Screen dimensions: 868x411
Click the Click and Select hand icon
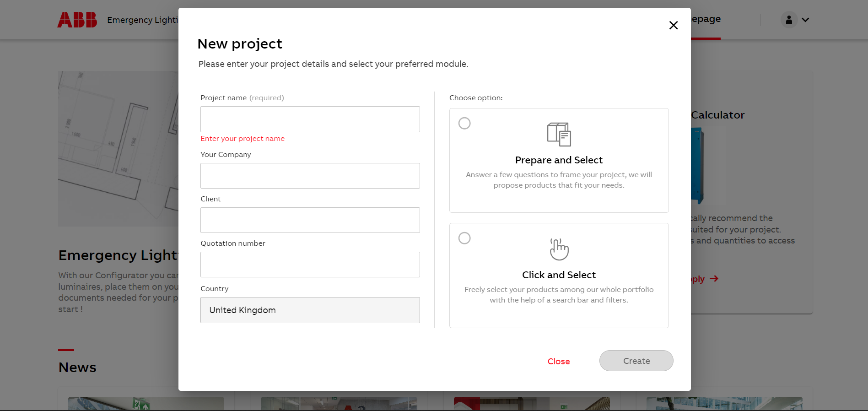pyautogui.click(x=559, y=249)
